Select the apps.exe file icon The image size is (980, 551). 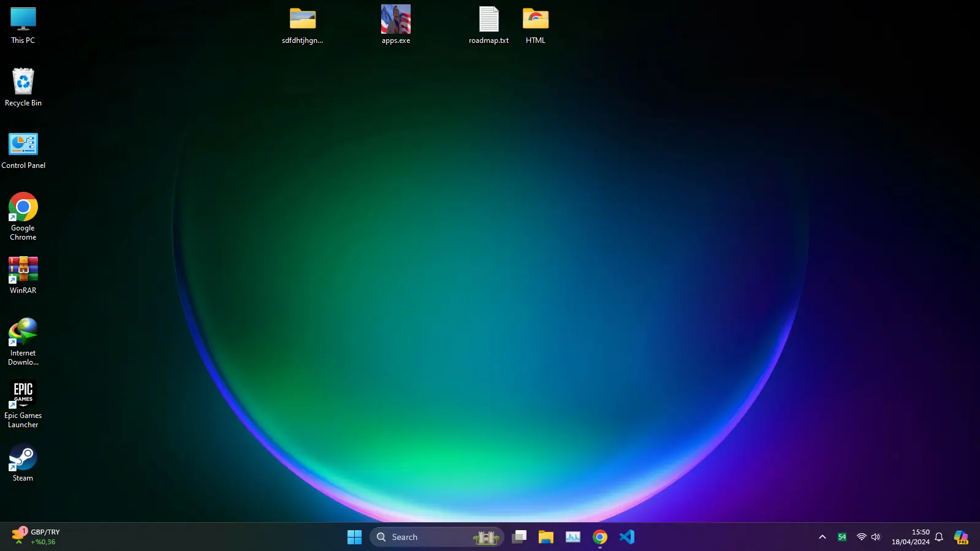pos(396,25)
